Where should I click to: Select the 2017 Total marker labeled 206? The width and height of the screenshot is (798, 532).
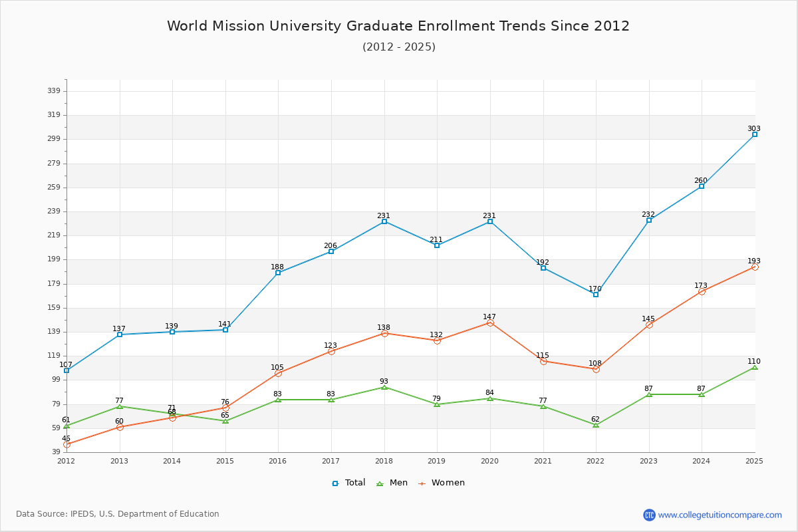pos(331,251)
